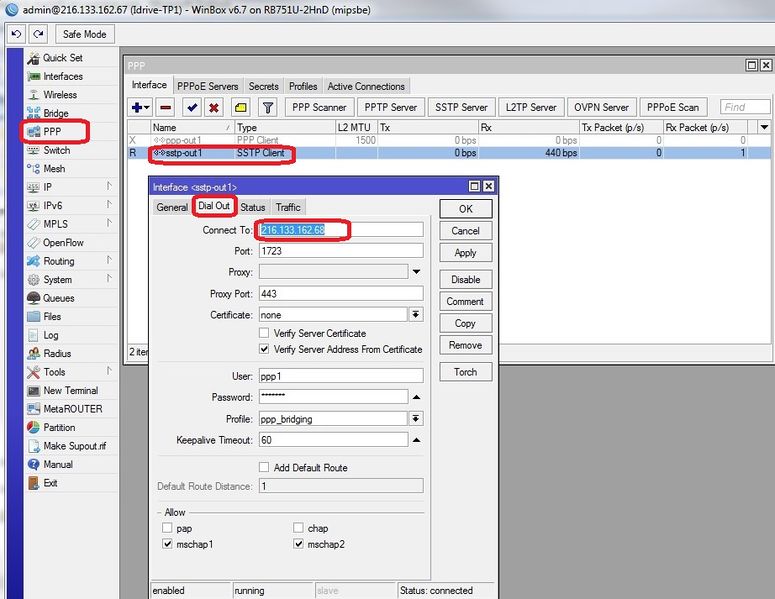This screenshot has width=775, height=599.
Task: Expand the Certificate dropdown
Action: 415,314
